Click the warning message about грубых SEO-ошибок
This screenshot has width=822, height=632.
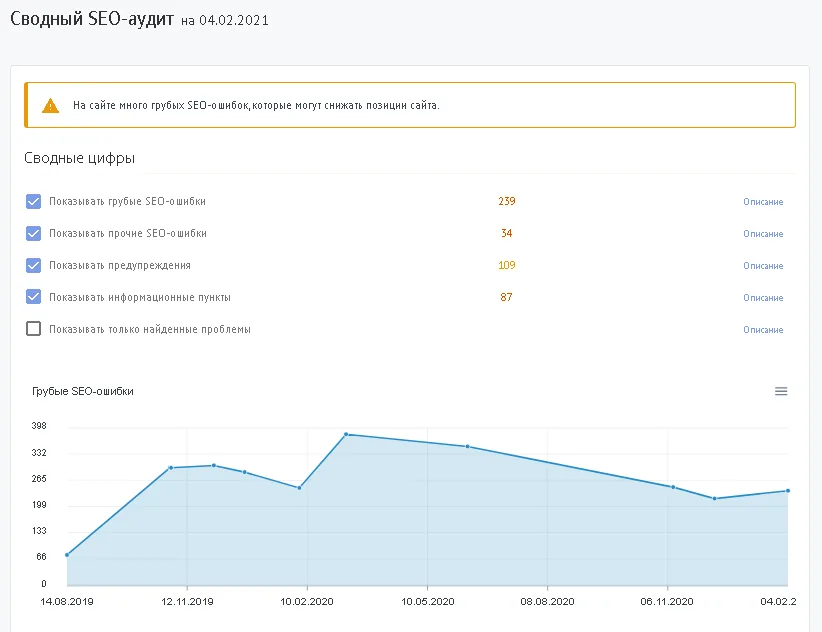pos(256,105)
